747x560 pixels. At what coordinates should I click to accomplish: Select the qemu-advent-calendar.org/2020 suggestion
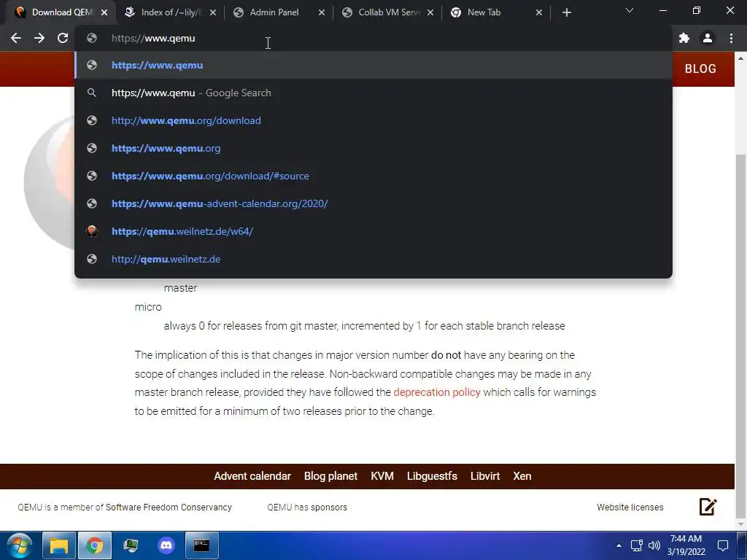(373, 203)
